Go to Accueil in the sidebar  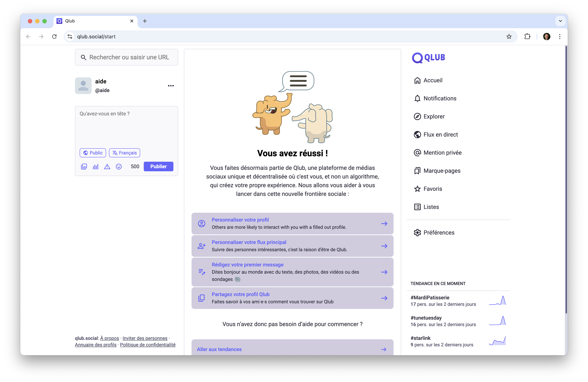(x=428, y=80)
